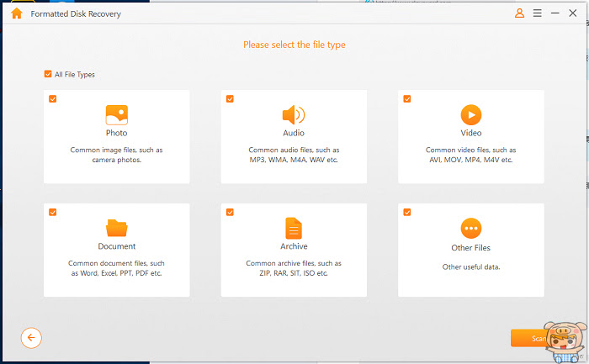Viewport: 589px width, 364px height.
Task: Toggle the Document card checkbox
Action: coord(52,212)
